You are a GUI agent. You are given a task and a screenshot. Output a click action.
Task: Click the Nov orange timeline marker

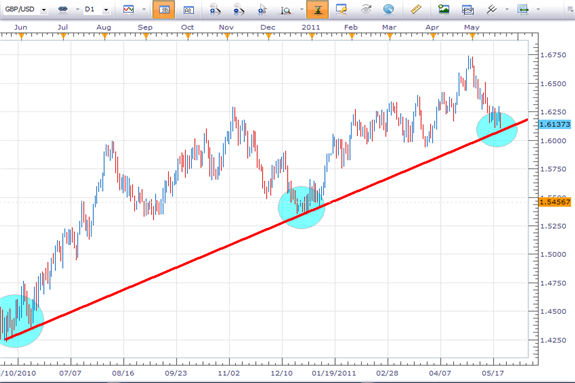[227, 36]
